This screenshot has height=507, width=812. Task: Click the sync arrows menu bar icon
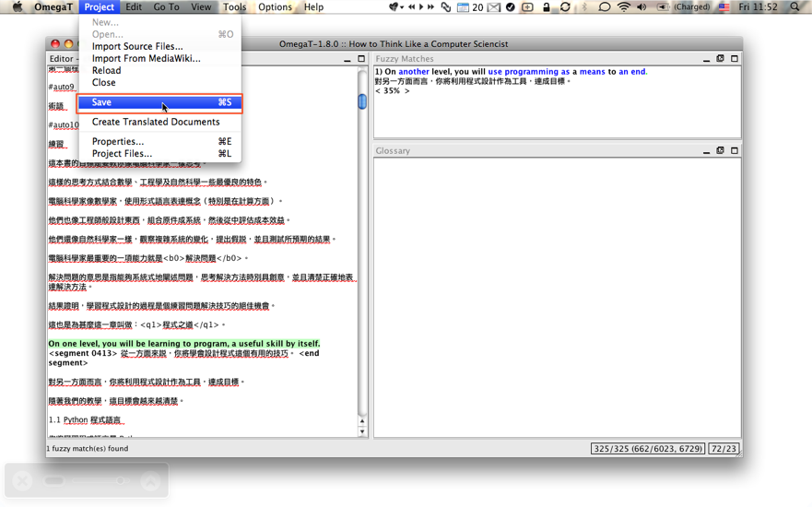565,6
